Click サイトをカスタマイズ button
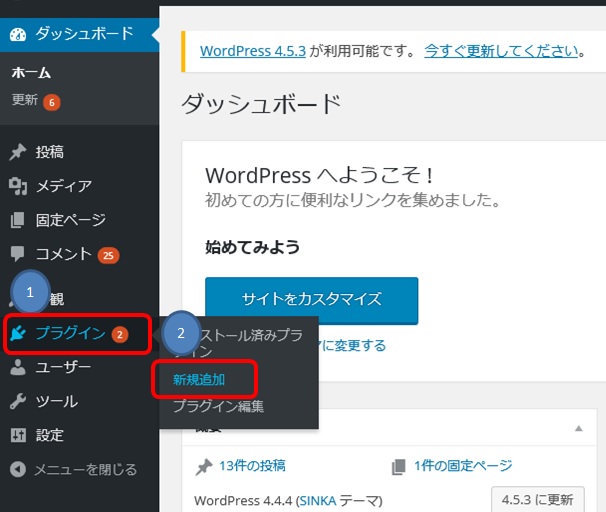This screenshot has height=512, width=606. pos(312,299)
